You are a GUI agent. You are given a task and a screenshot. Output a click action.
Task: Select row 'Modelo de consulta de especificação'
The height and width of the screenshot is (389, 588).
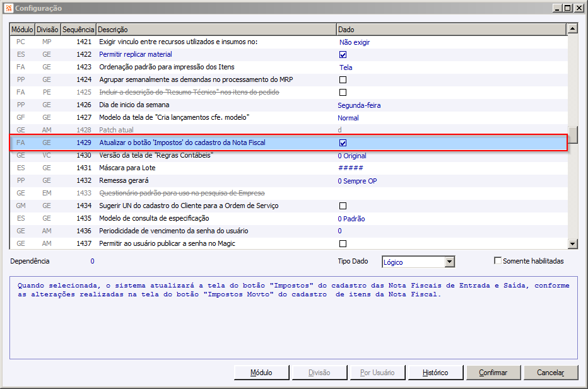tap(154, 218)
